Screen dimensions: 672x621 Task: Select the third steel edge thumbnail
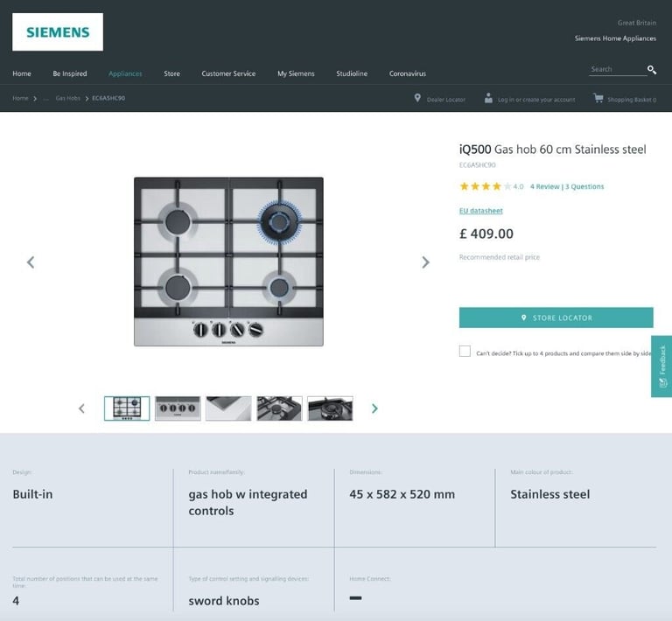coord(228,408)
